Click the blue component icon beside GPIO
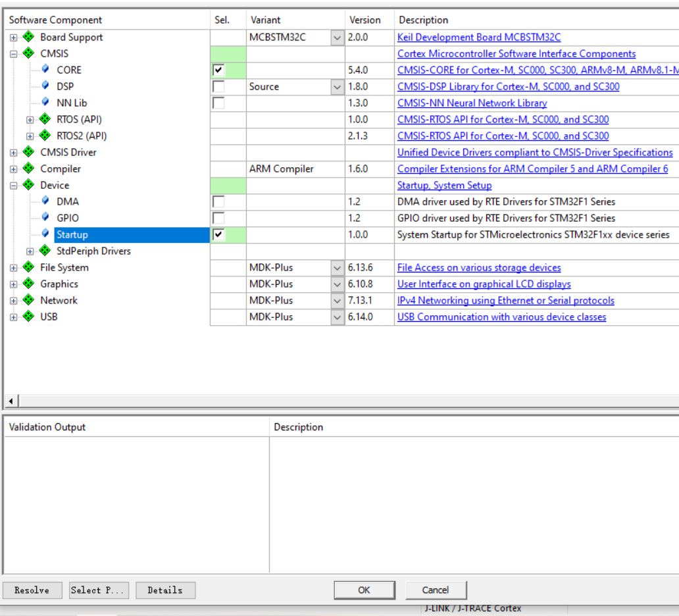Viewport: 679px width, 616px height. click(45, 217)
